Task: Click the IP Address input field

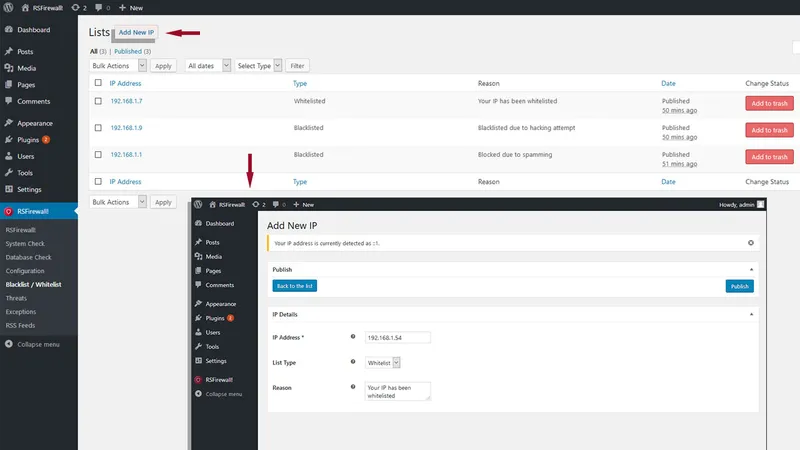Action: tap(397, 337)
